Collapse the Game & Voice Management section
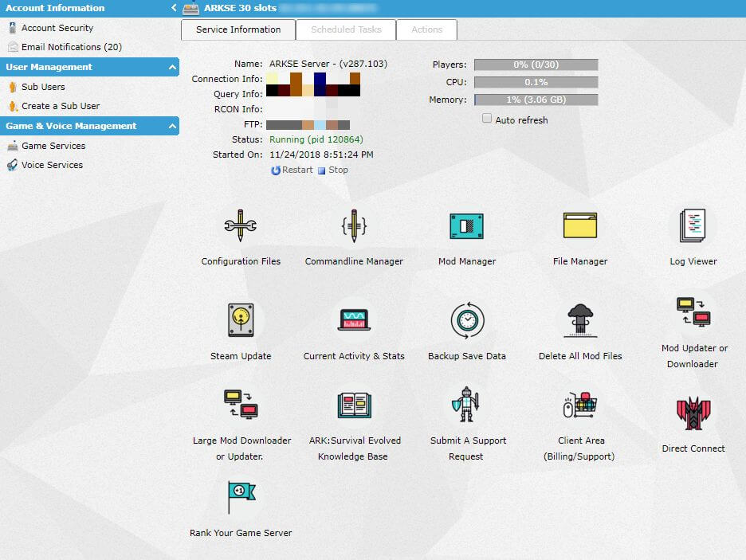The image size is (746, 560). tap(173, 127)
